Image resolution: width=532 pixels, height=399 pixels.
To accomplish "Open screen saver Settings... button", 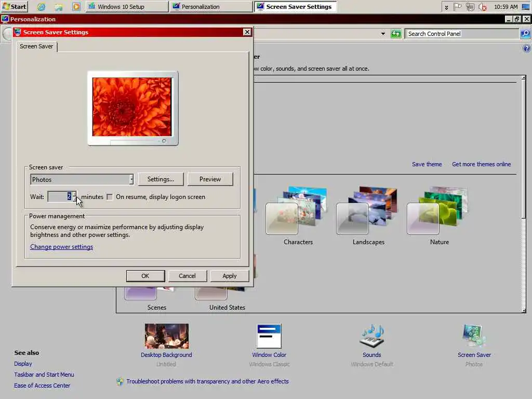I will point(161,179).
